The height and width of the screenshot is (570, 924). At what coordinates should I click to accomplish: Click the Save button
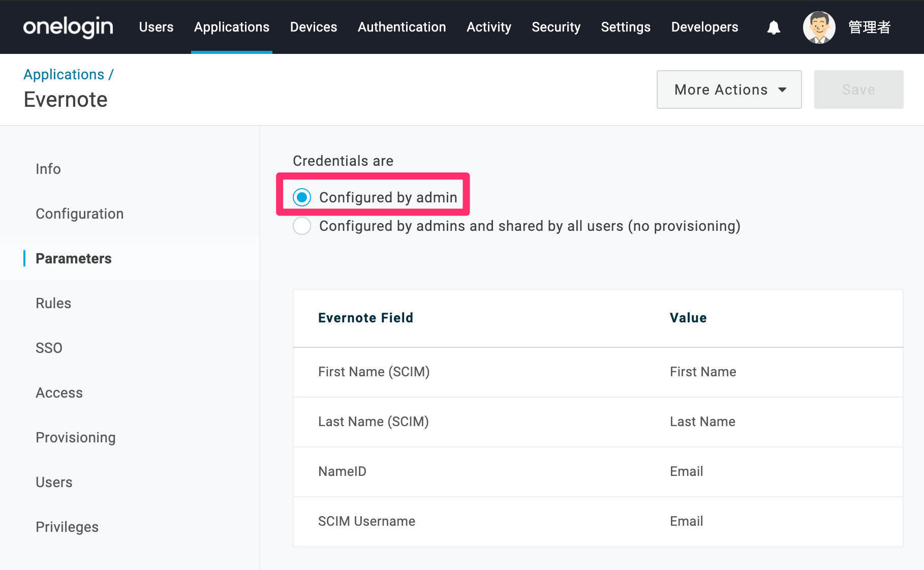point(858,89)
